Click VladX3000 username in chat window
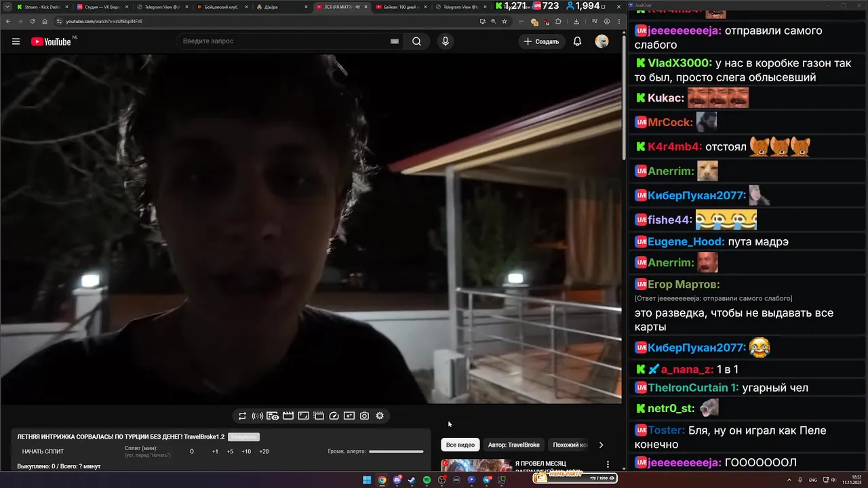Image resolution: width=868 pixels, height=488 pixels. click(x=679, y=63)
